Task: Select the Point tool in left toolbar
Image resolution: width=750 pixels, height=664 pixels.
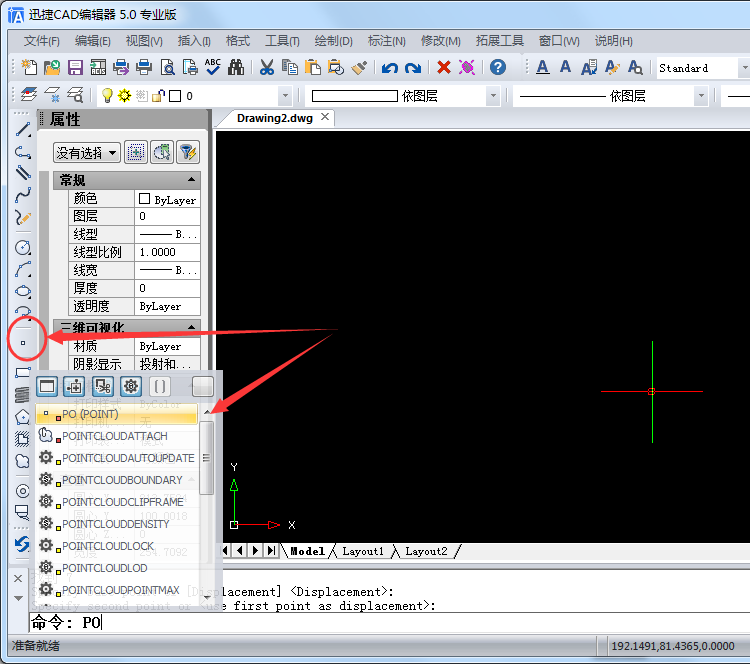Action: tap(23, 342)
